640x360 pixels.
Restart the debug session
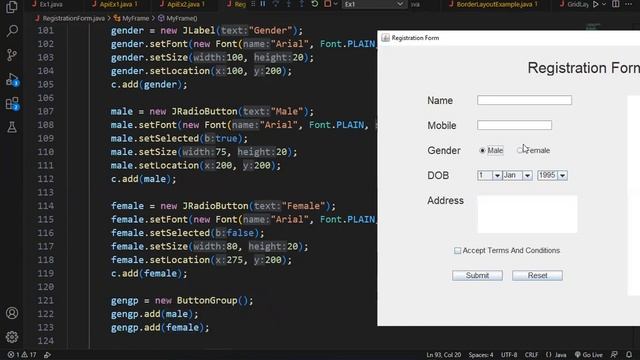(314, 4)
